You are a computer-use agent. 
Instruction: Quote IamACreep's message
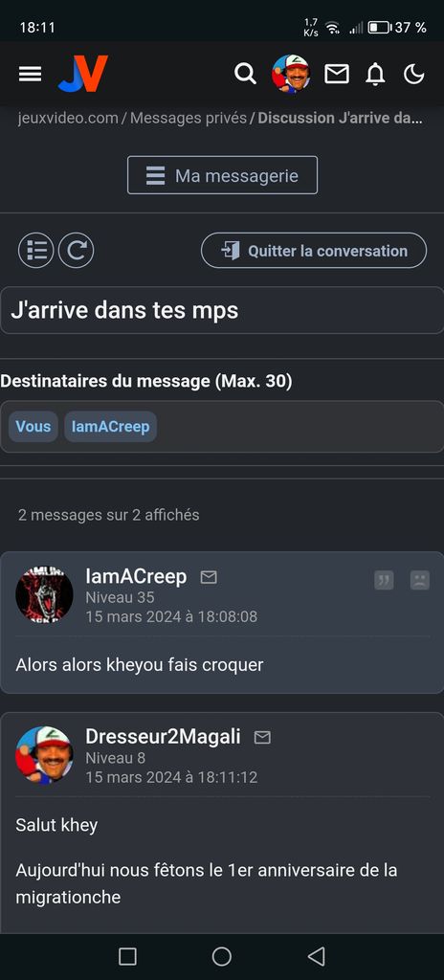coord(384,580)
